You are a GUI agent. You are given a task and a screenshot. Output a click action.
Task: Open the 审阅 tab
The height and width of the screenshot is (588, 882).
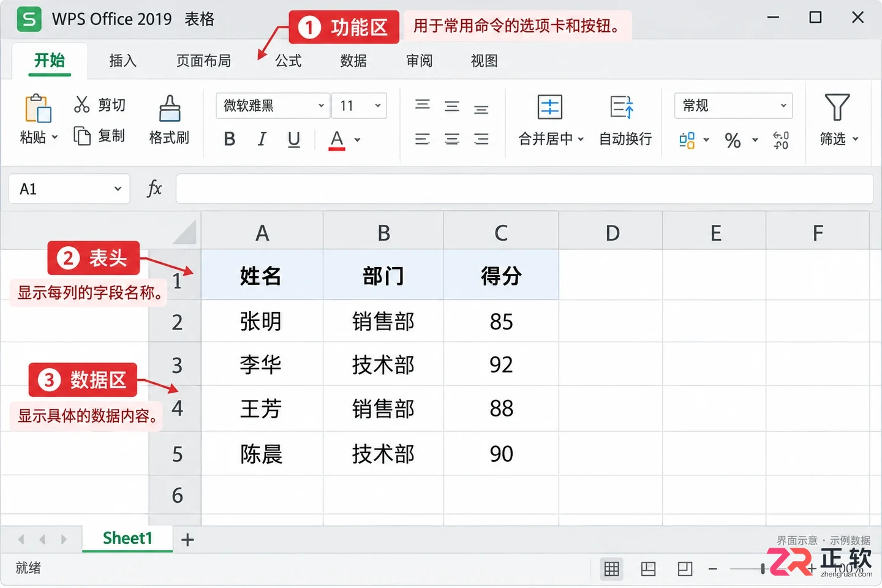(x=420, y=61)
